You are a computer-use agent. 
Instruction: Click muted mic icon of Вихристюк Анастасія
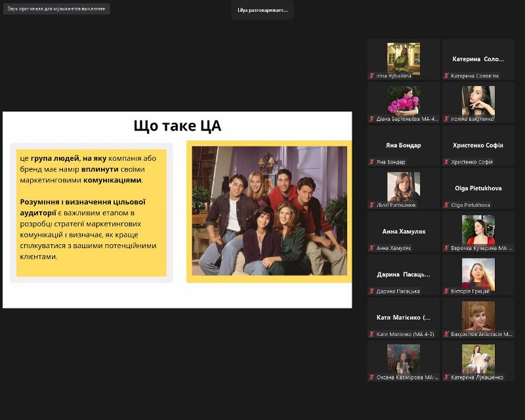coord(446,334)
